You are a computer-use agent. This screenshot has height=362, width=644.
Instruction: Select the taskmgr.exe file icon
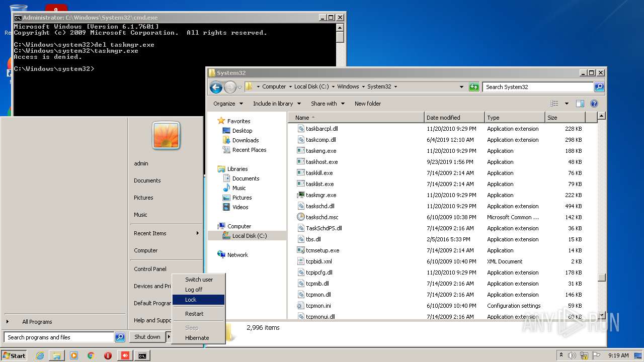tap(301, 195)
